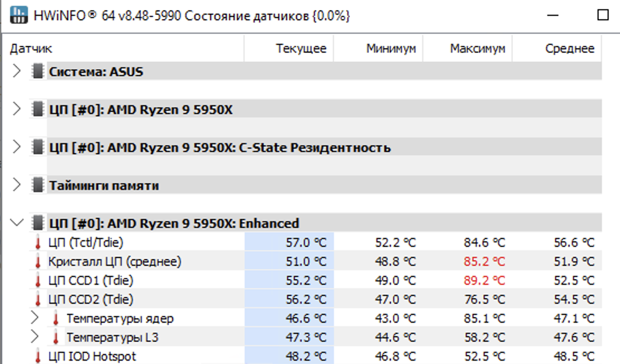This screenshot has height=364, width=620.
Task: Click maximum value 85.1 °C
Action: point(484,318)
